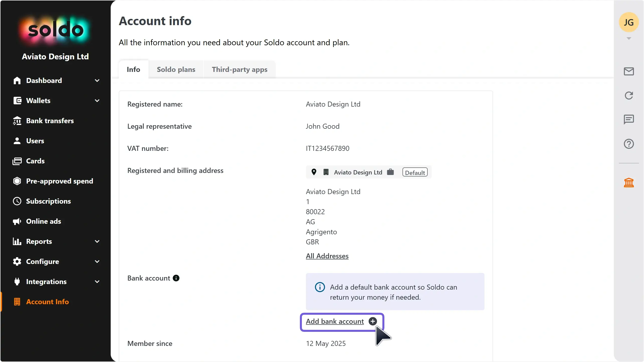The height and width of the screenshot is (362, 644).
Task: Click Aviato Design Ltd company name in sidebar
Action: click(55, 57)
